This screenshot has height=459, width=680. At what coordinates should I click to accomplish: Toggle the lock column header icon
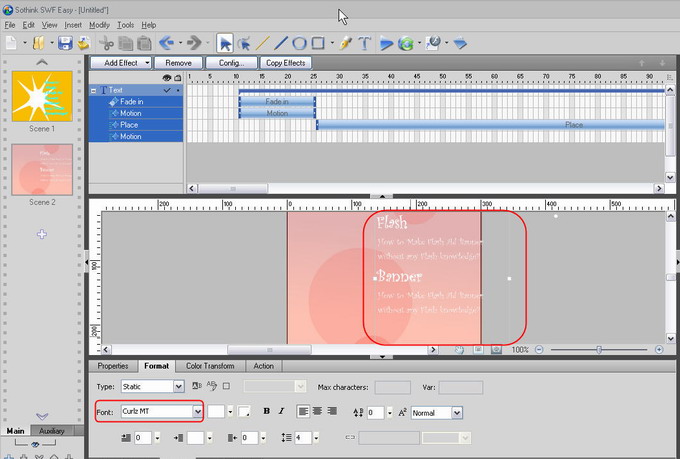coord(178,78)
